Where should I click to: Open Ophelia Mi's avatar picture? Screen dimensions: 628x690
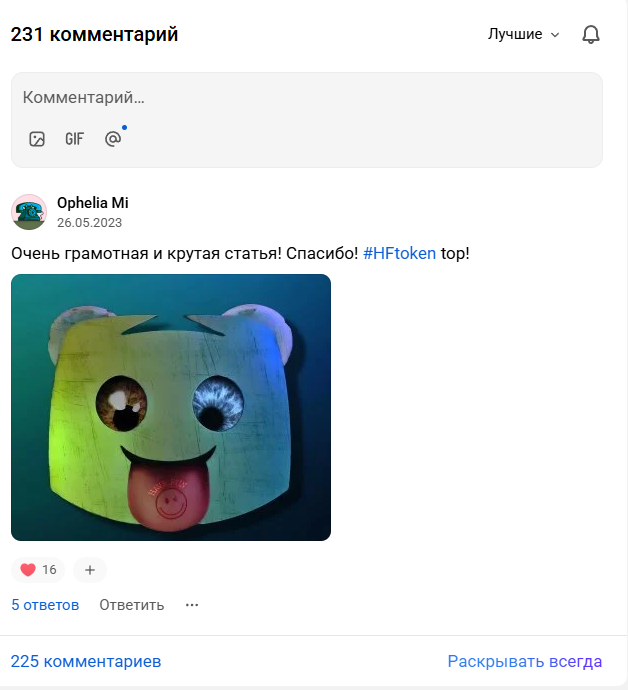tap(29, 212)
